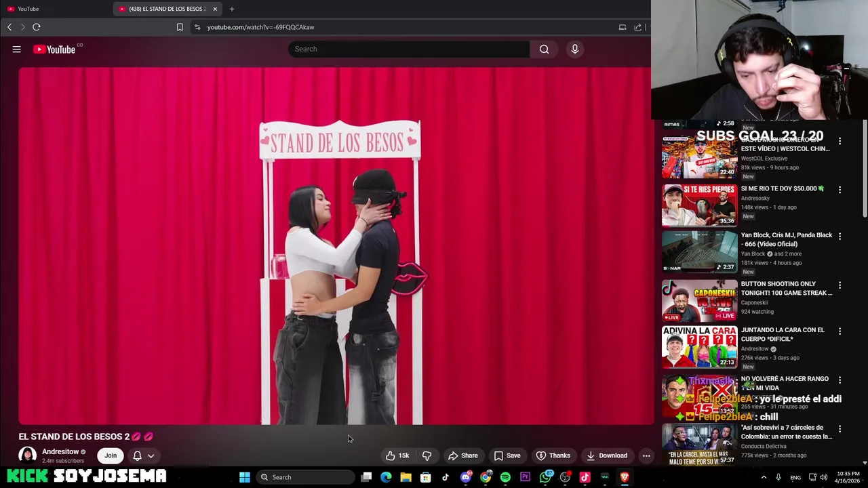
Task: Open options for the 7 cárceles de Colombia video
Action: [840, 428]
